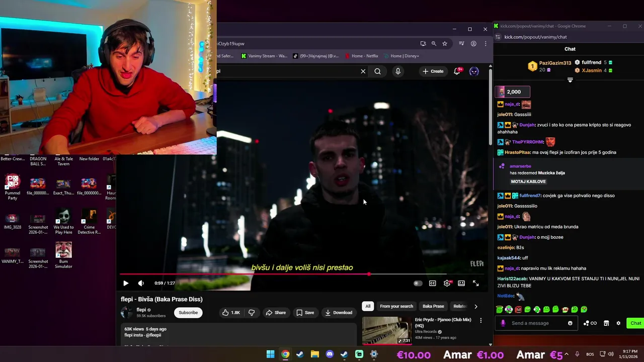Show hidden system tray icons
The image size is (644, 362).
pyautogui.click(x=567, y=354)
